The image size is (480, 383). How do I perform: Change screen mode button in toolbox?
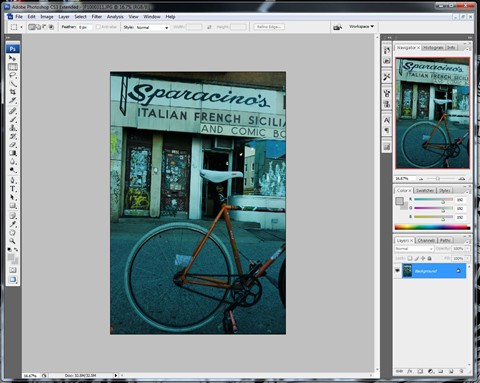pyautogui.click(x=13, y=280)
